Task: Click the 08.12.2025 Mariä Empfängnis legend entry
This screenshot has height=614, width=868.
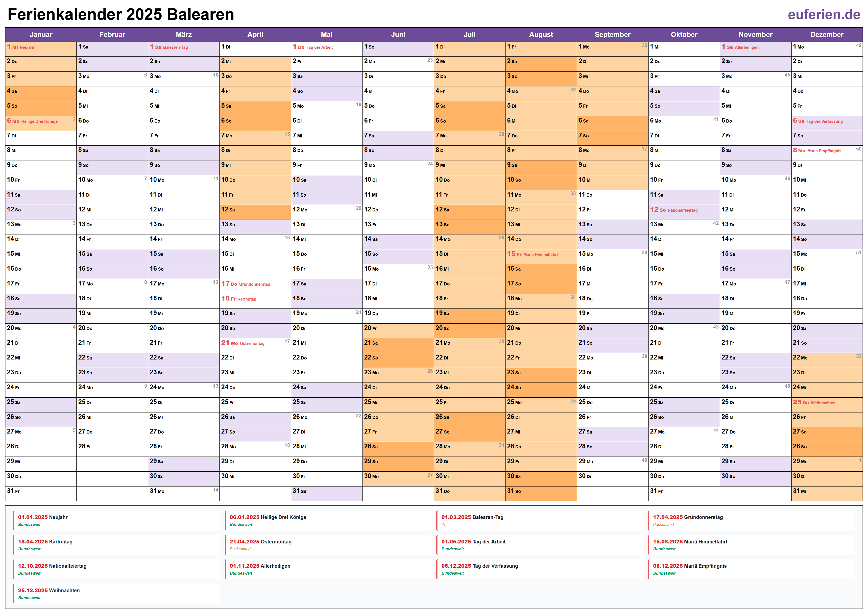Action: [x=690, y=566]
